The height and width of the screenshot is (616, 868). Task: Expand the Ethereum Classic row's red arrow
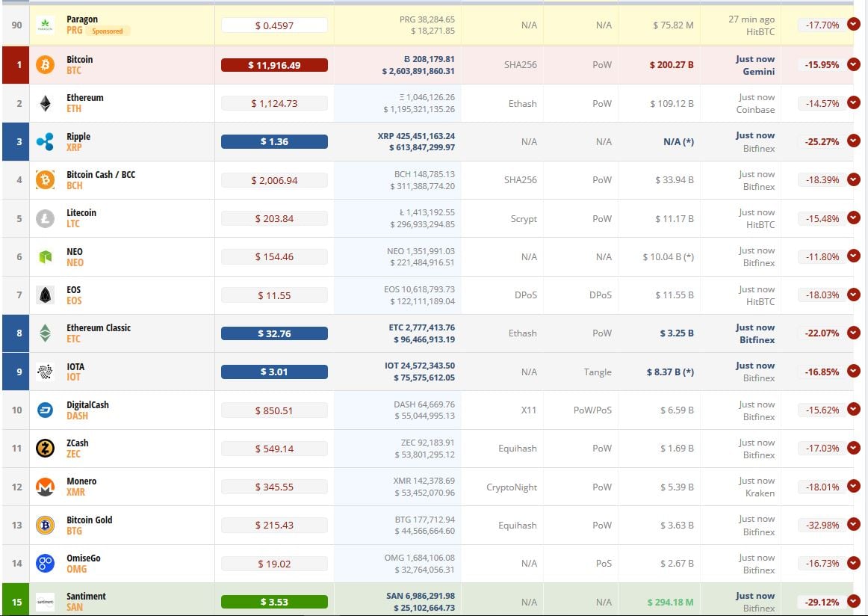(x=854, y=333)
